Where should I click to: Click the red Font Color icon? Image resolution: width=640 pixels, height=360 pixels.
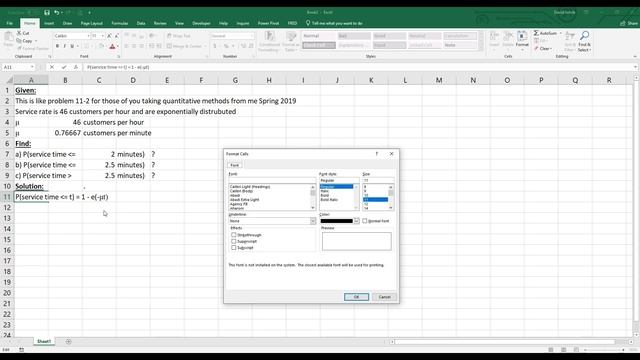[x=112, y=47]
